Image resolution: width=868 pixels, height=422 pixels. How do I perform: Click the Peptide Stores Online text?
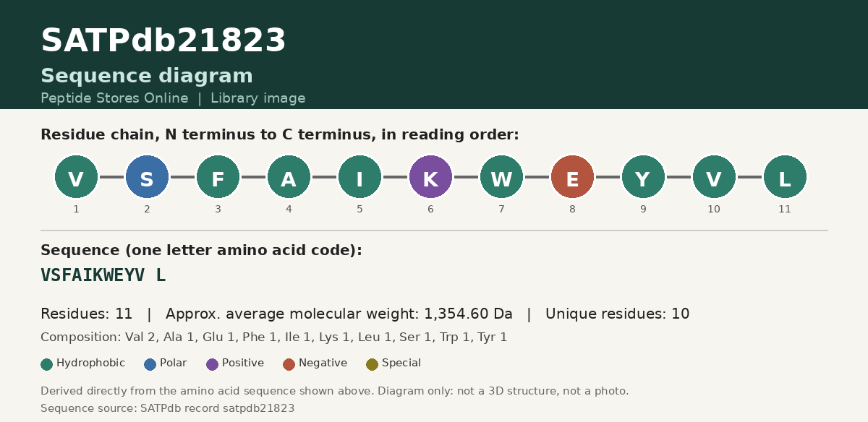(x=114, y=98)
